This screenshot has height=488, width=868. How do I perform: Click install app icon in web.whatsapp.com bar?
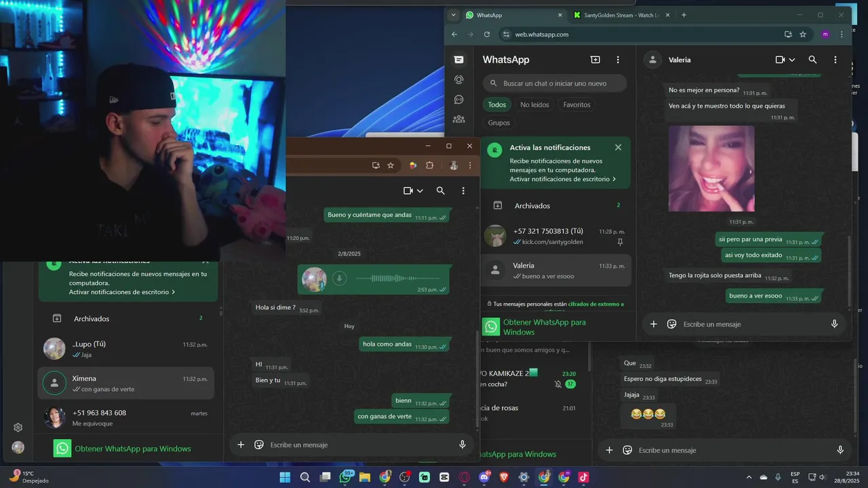(788, 34)
